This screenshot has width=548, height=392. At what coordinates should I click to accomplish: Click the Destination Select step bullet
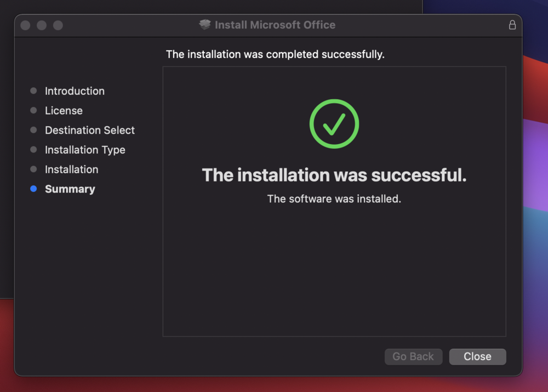pos(33,130)
